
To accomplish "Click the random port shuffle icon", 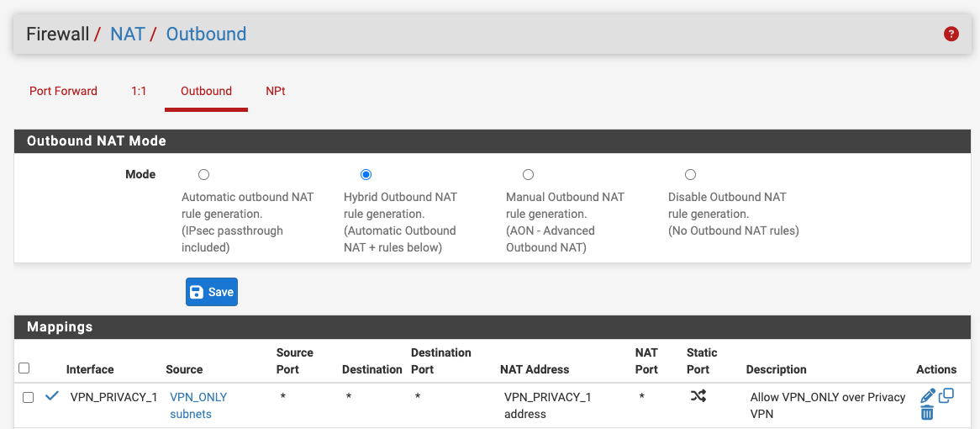I will pos(698,396).
